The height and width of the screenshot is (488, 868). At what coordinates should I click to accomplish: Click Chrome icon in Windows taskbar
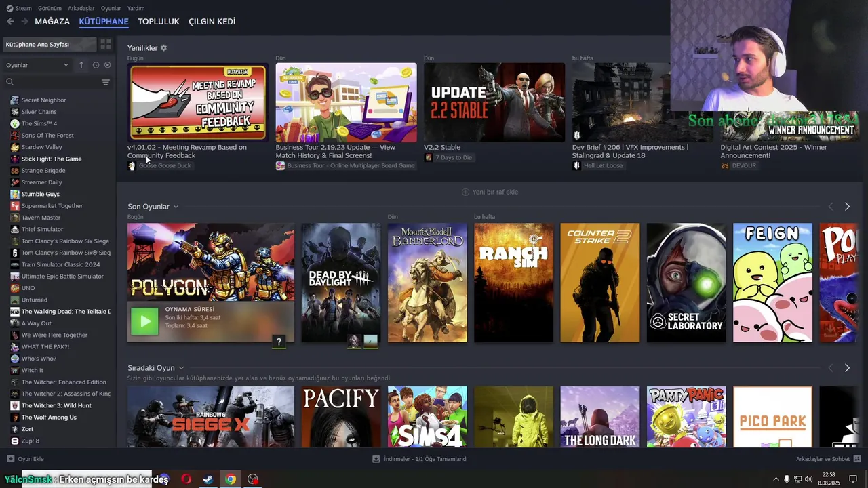click(x=231, y=479)
